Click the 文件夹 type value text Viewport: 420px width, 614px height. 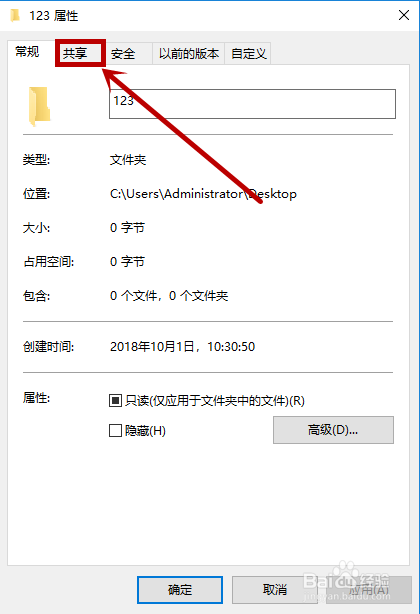(128, 160)
